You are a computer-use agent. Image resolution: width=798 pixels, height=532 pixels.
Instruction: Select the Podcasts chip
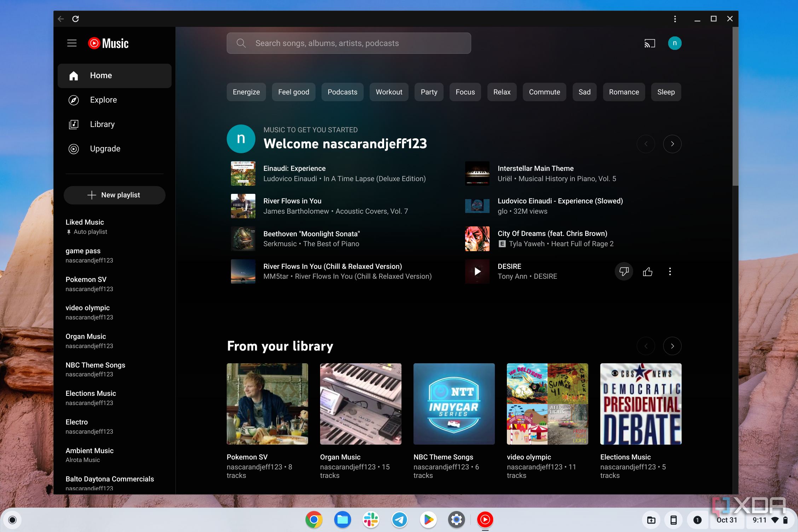click(342, 92)
